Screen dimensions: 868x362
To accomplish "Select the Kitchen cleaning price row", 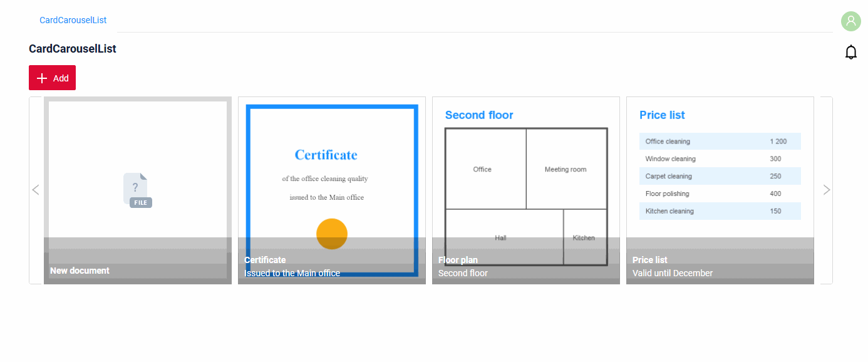I will coord(720,211).
